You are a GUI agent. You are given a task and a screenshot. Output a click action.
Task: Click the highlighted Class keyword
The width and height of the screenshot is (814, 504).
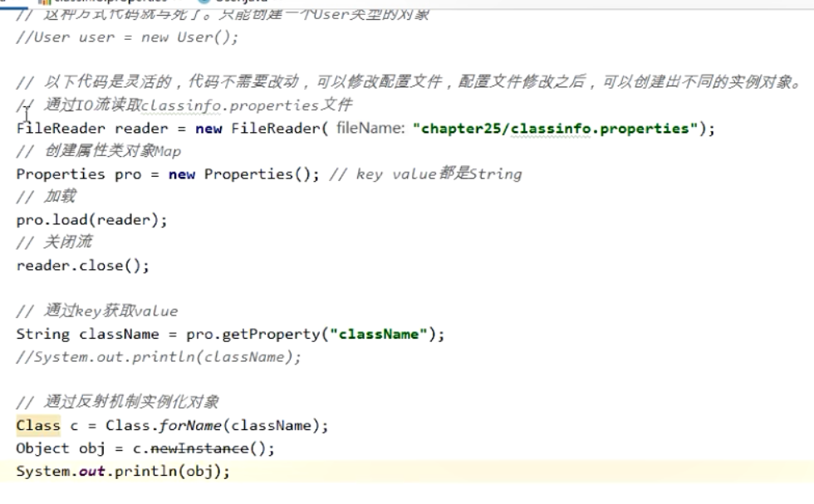pos(38,425)
